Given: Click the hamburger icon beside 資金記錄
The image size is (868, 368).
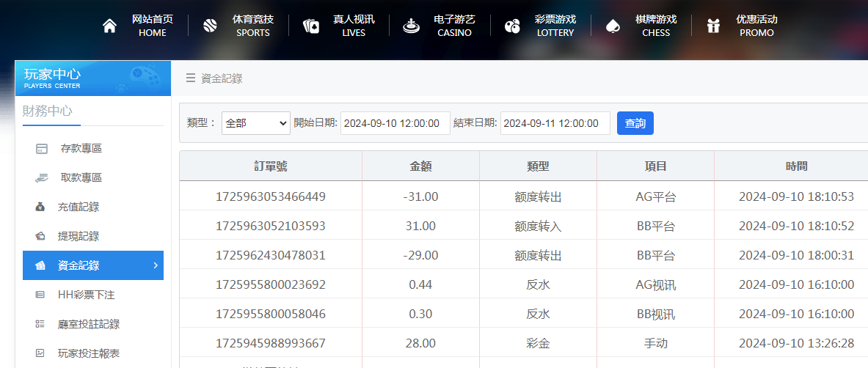Looking at the screenshot, I should pyautogui.click(x=191, y=78).
